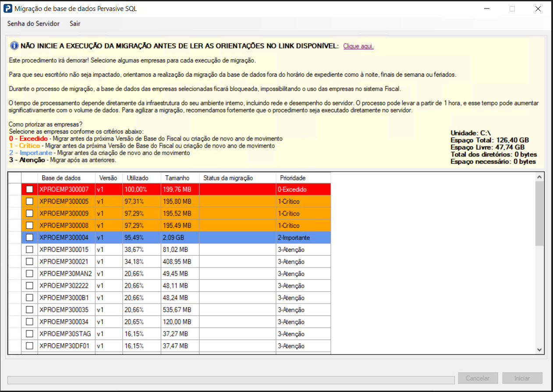The width and height of the screenshot is (553, 392).
Task: Click the migration progress bar at the bottom
Action: [231, 380]
